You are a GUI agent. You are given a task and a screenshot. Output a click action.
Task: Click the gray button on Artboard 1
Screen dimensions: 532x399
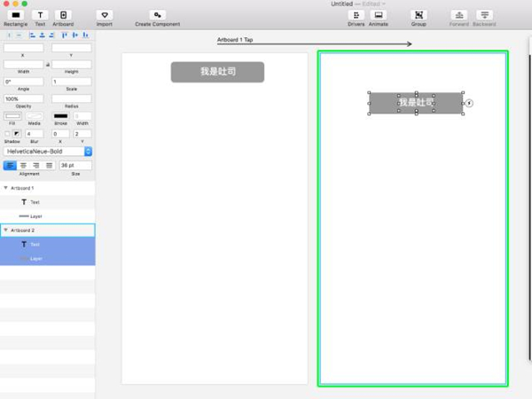(x=217, y=72)
